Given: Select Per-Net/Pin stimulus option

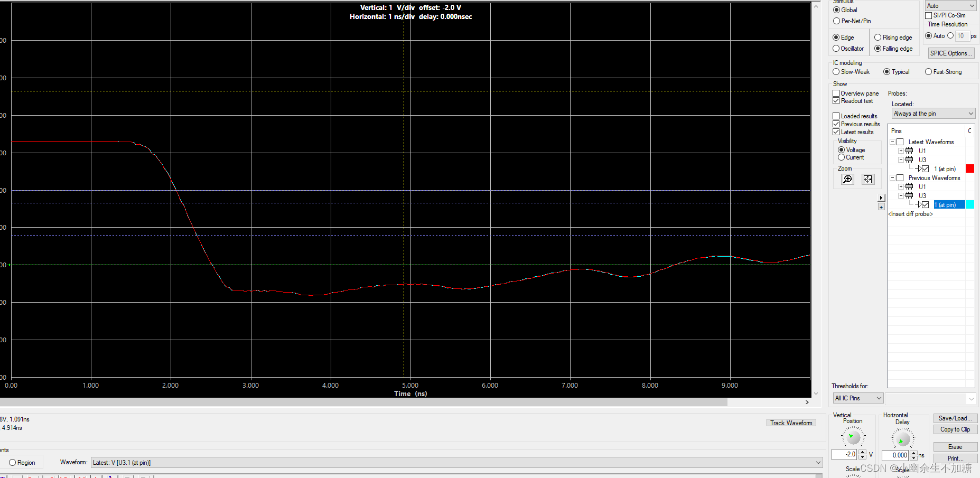Looking at the screenshot, I should 837,21.
